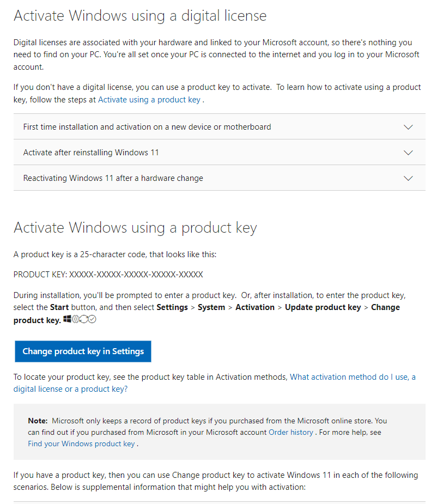Click the 'Activate Windows using a digital license' heading
The image size is (437, 504).
pos(140,16)
